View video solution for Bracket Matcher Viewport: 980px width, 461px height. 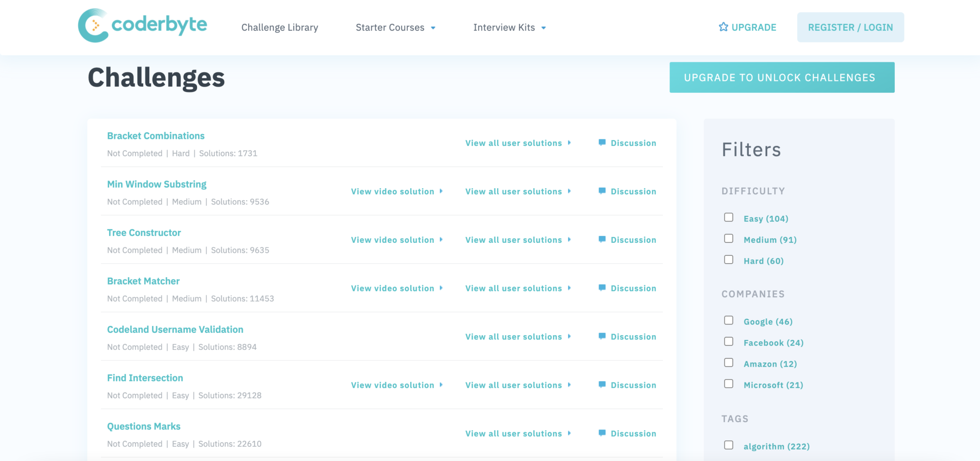tap(392, 288)
